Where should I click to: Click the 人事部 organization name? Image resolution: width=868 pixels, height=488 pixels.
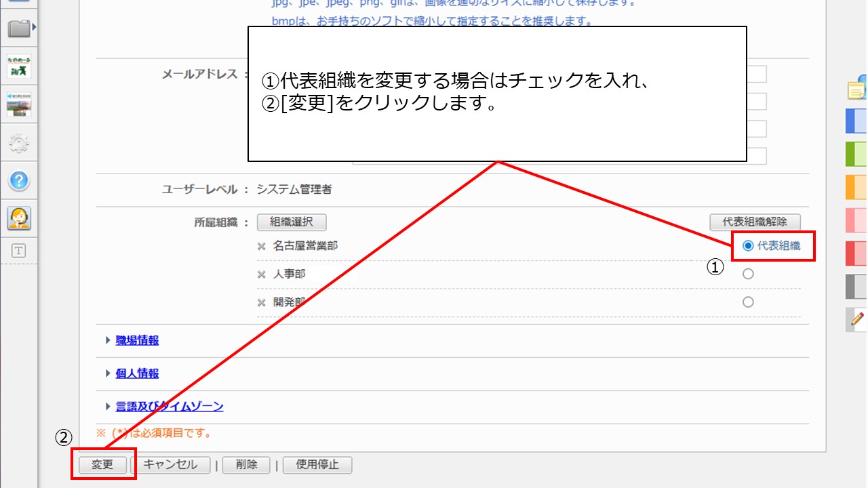(290, 274)
